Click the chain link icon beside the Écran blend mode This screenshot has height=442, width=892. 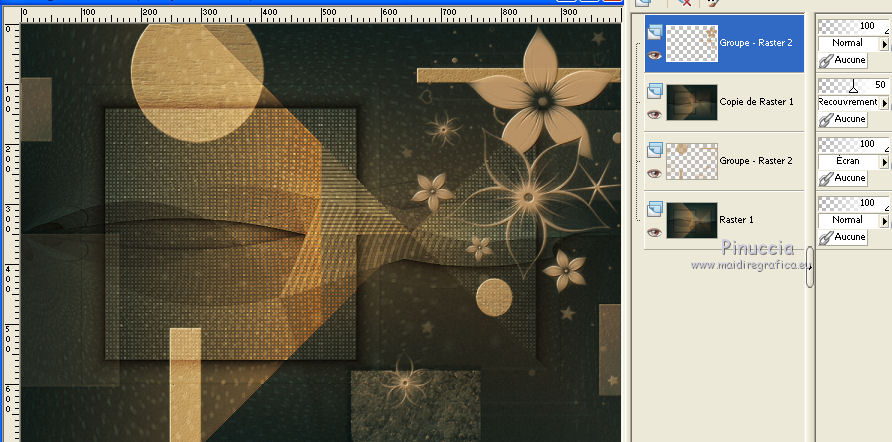[x=826, y=178]
